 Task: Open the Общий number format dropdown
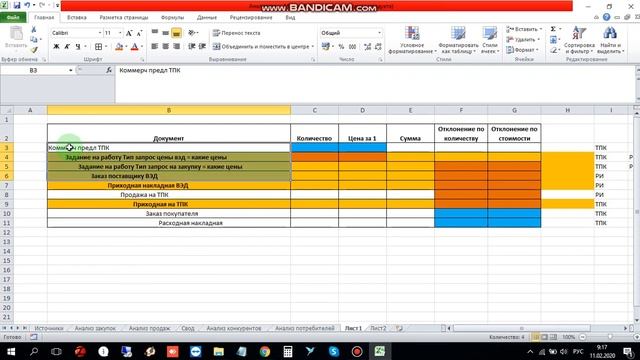379,33
